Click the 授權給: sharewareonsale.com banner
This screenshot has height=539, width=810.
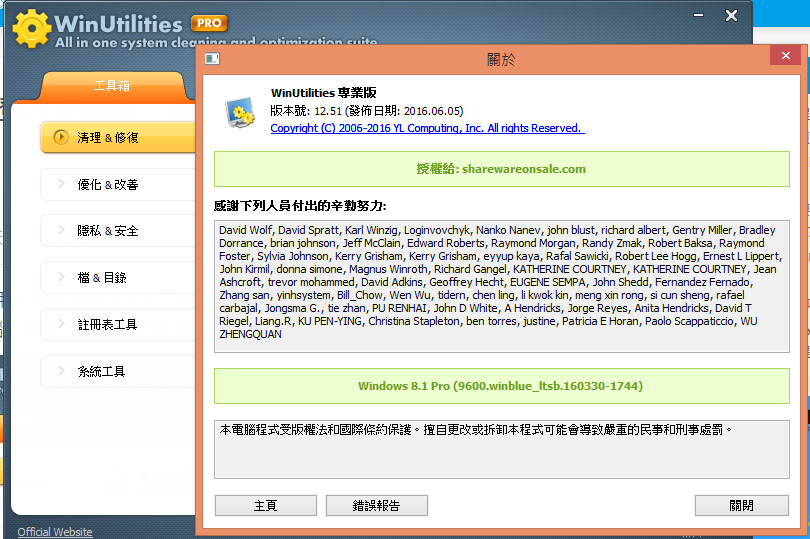tap(502, 169)
